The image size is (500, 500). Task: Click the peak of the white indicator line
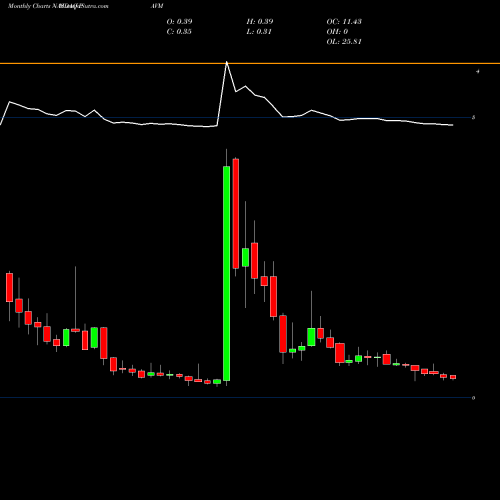227,62
